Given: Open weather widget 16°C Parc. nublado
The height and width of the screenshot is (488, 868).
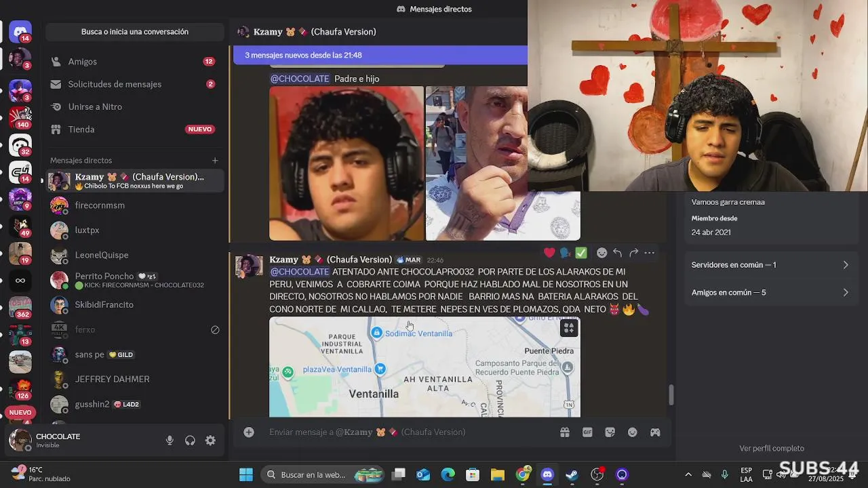Looking at the screenshot, I should (x=42, y=474).
